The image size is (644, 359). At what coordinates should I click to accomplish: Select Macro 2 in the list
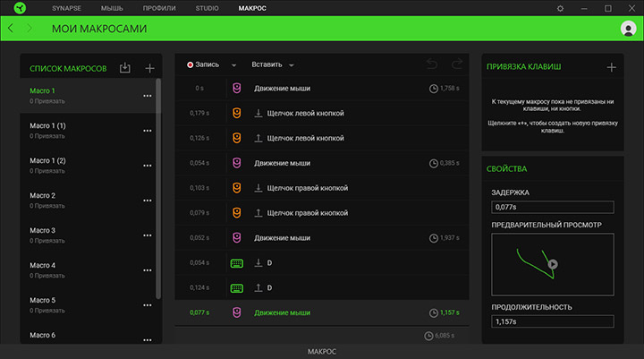(x=88, y=201)
